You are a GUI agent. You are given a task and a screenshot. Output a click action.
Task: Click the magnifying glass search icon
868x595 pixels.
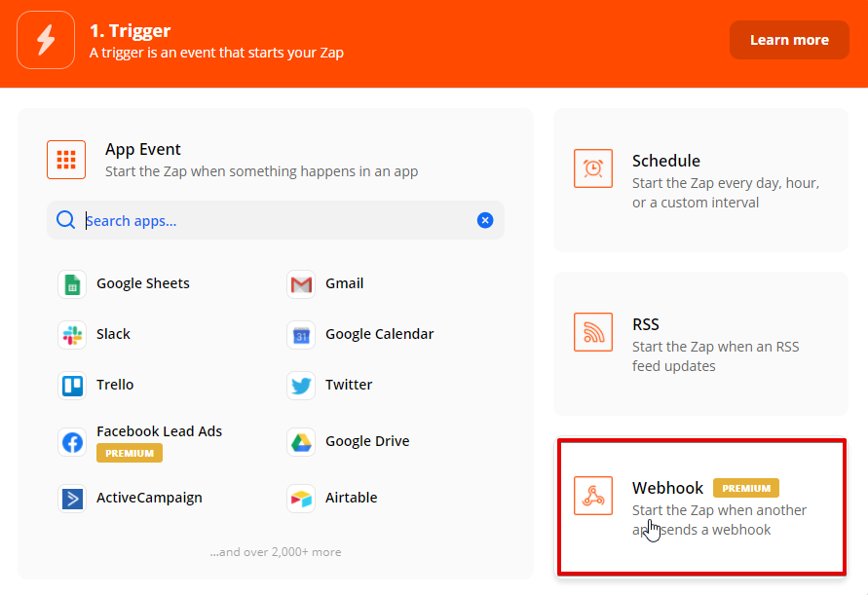tap(66, 220)
